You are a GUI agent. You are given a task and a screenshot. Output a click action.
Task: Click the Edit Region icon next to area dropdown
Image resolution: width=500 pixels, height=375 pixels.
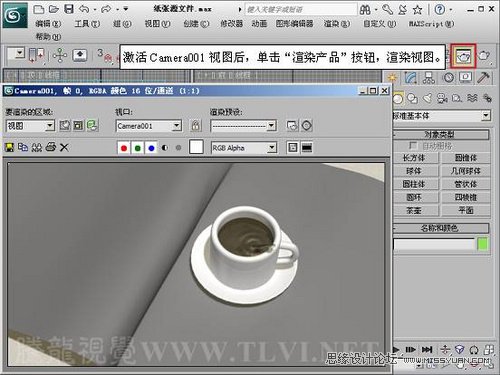(65, 126)
